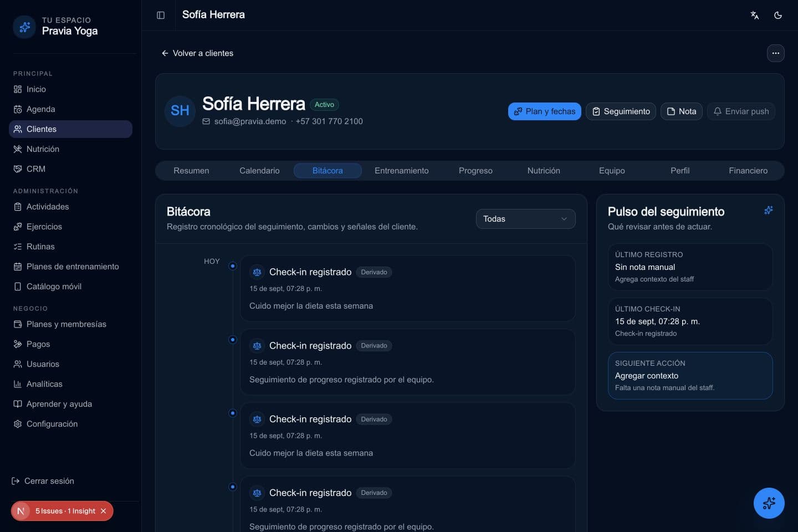Go back with Volver a clientes

click(x=197, y=53)
